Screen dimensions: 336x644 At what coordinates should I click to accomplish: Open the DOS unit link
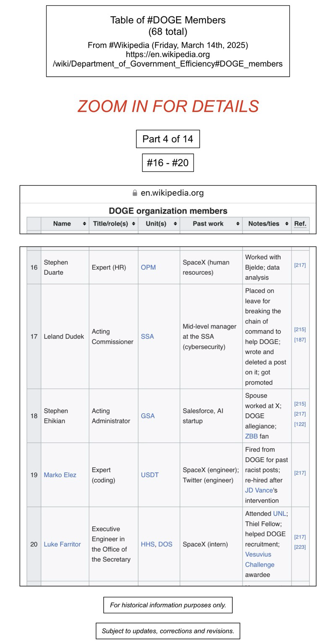point(165,544)
